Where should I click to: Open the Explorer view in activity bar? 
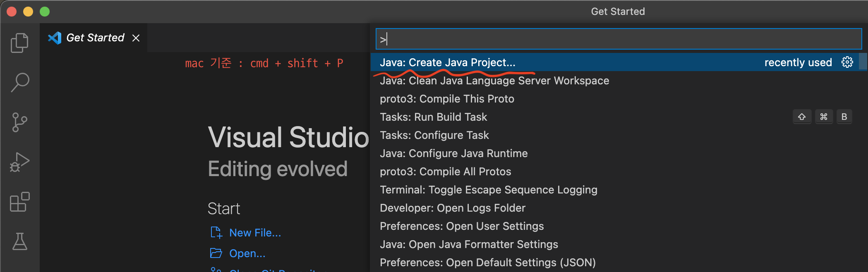pos(19,43)
